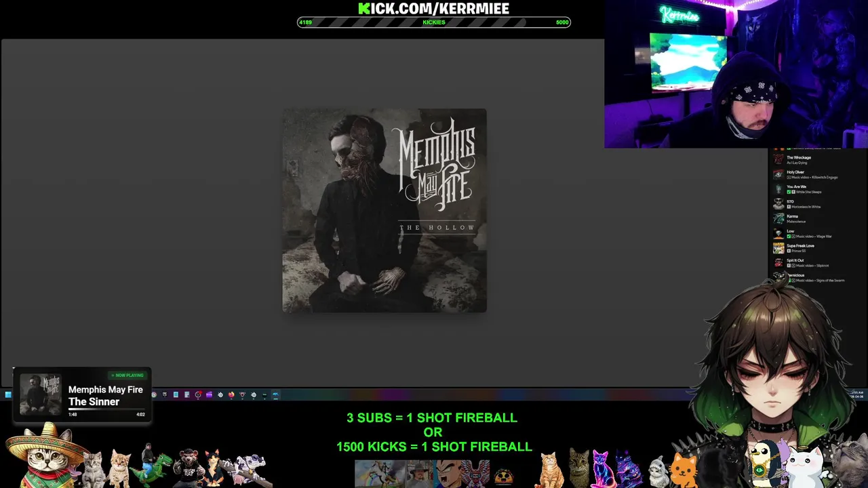This screenshot has width=868, height=488.
Task: Click Spit It Out track thumbnail
Action: (x=778, y=263)
